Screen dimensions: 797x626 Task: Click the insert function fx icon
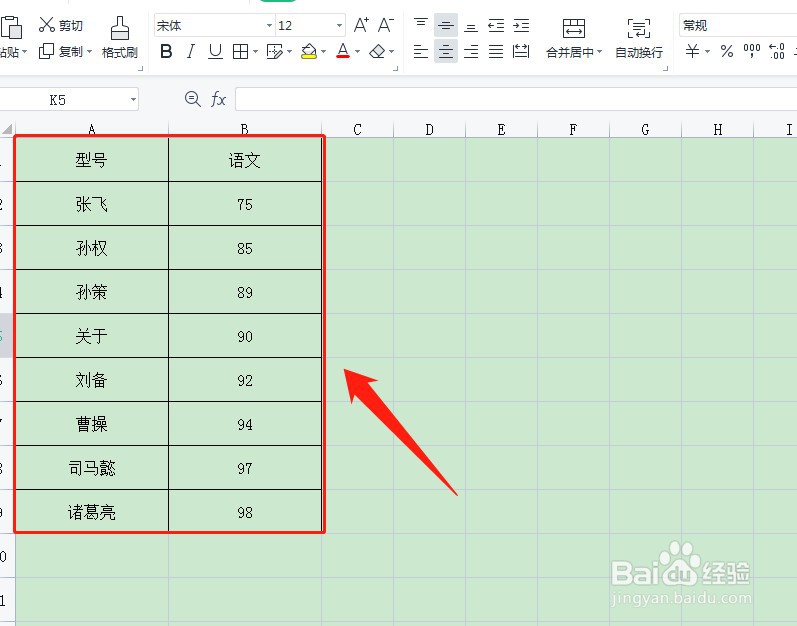[218, 99]
